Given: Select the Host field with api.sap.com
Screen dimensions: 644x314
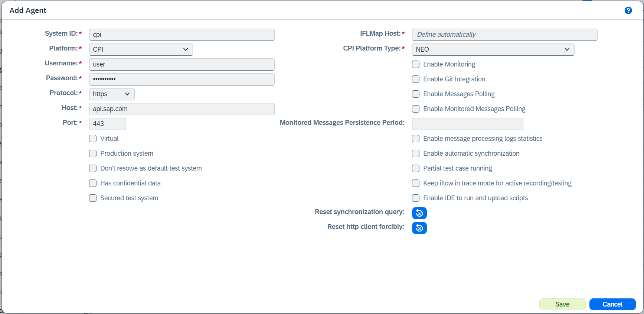Looking at the screenshot, I should coord(182,109).
